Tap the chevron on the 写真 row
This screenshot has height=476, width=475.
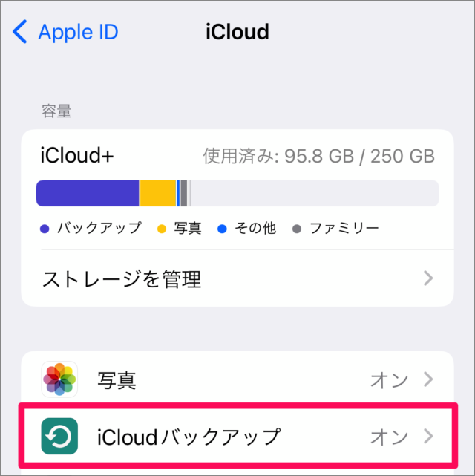pyautogui.click(x=428, y=380)
